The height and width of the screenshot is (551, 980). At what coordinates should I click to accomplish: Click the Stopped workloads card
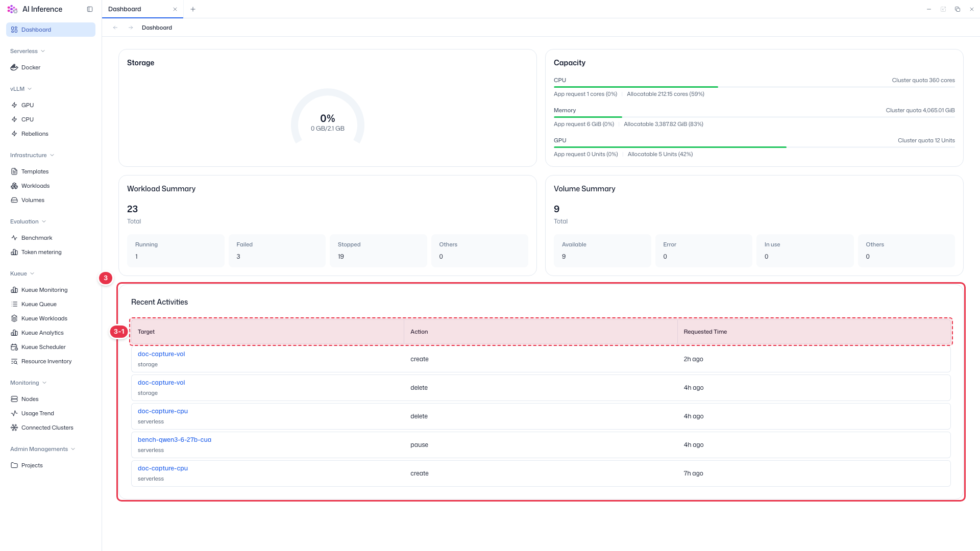pos(378,251)
